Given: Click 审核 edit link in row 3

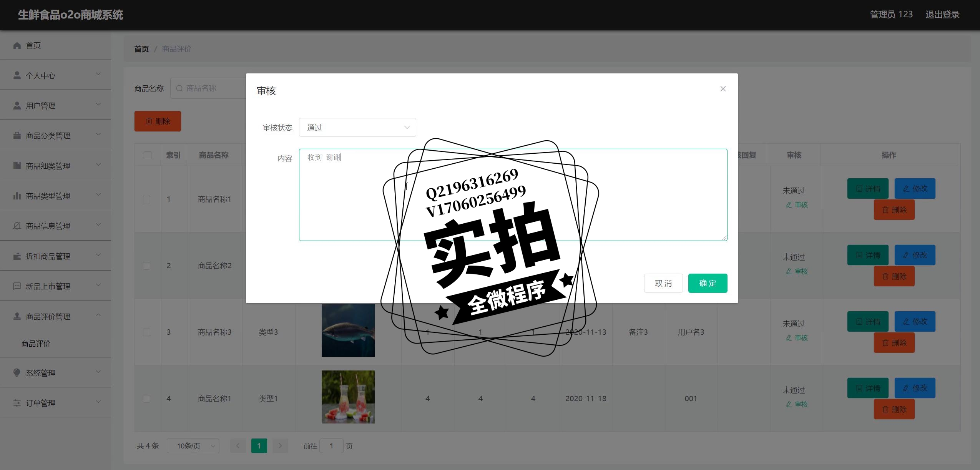Looking at the screenshot, I should pyautogui.click(x=797, y=338).
